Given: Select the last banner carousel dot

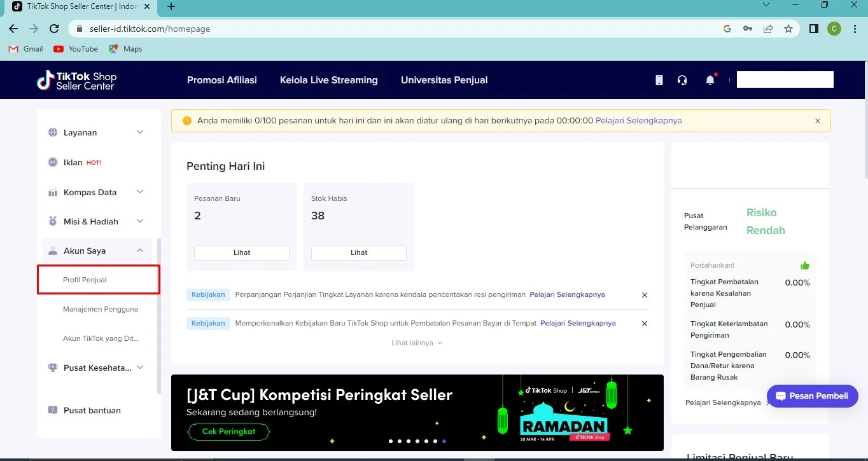Looking at the screenshot, I should pos(444,441).
